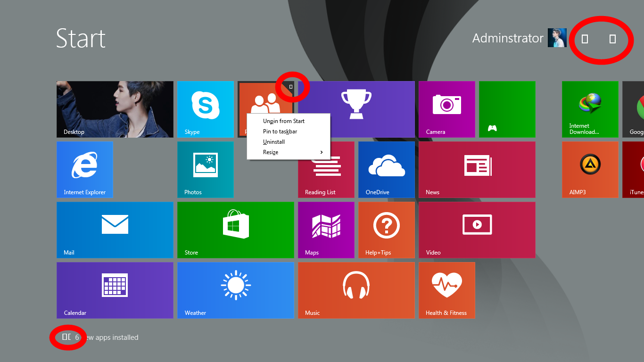Show all apps using the down arrow

tap(66, 337)
